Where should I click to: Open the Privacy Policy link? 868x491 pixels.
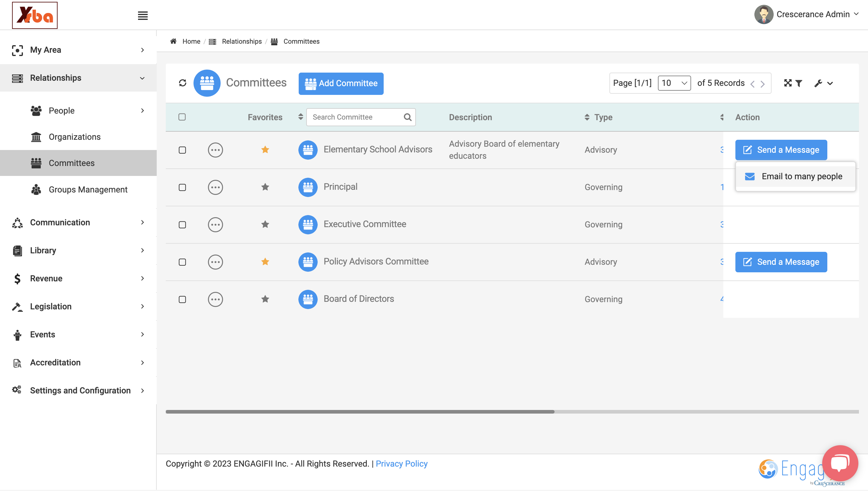[401, 464]
